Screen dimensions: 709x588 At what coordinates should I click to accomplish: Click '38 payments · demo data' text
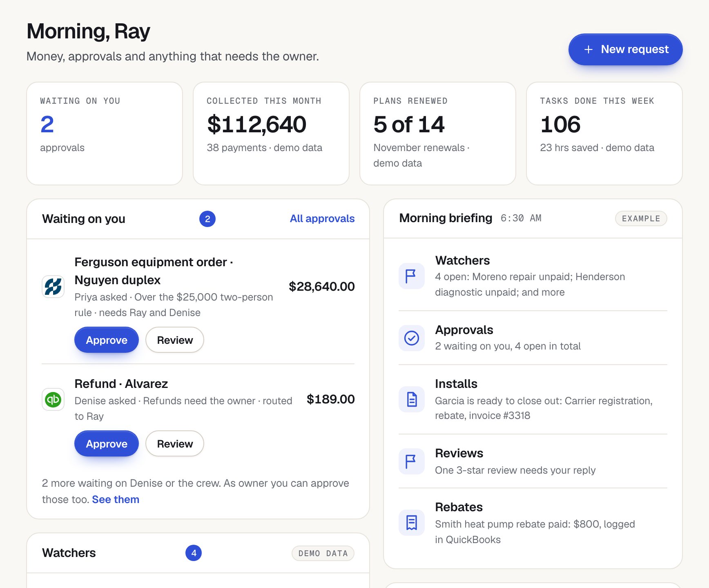point(265,147)
